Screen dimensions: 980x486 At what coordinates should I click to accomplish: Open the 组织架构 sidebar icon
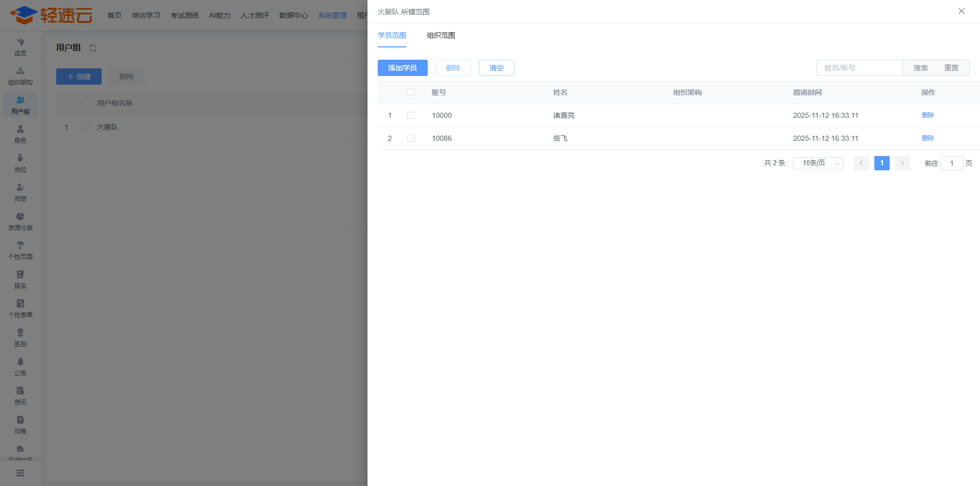[20, 72]
